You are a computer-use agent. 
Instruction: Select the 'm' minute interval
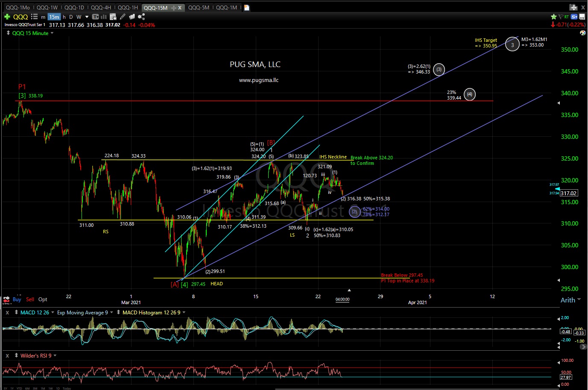coord(43,17)
